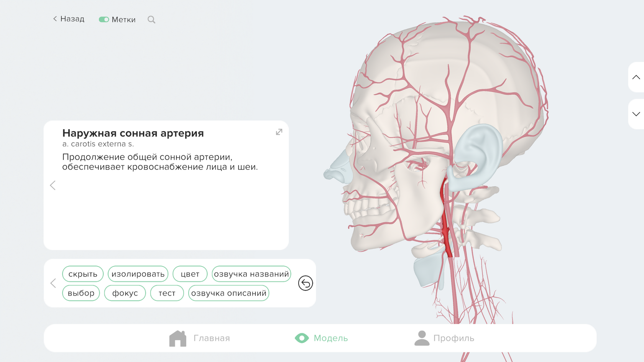644x362 pixels.
Task: Click the back chevron beside Назад
Action: [54, 19]
